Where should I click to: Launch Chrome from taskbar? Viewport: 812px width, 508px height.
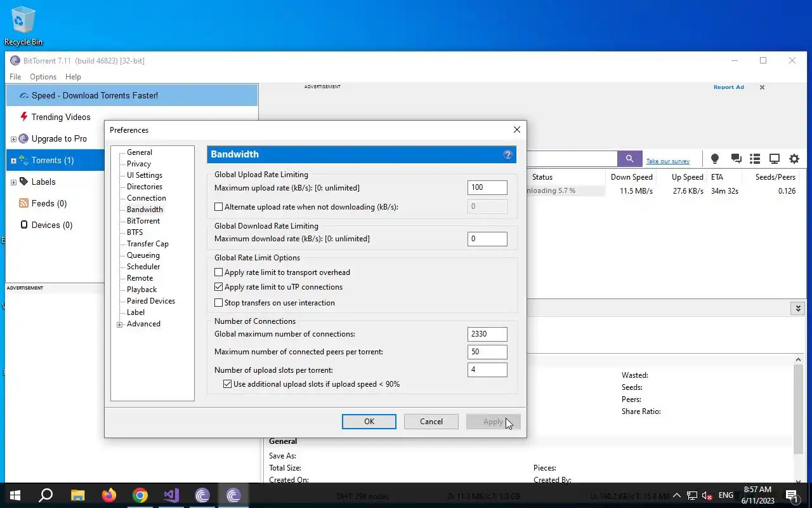140,495
